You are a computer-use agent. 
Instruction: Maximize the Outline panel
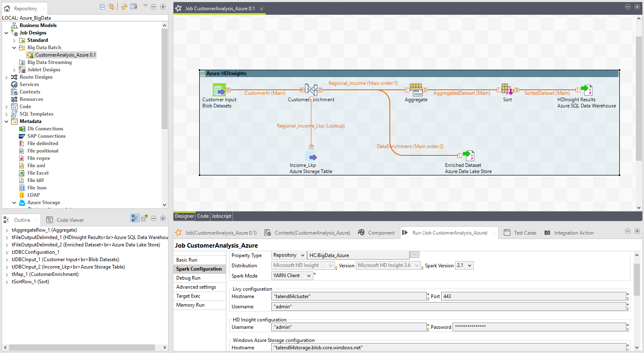[x=163, y=218]
